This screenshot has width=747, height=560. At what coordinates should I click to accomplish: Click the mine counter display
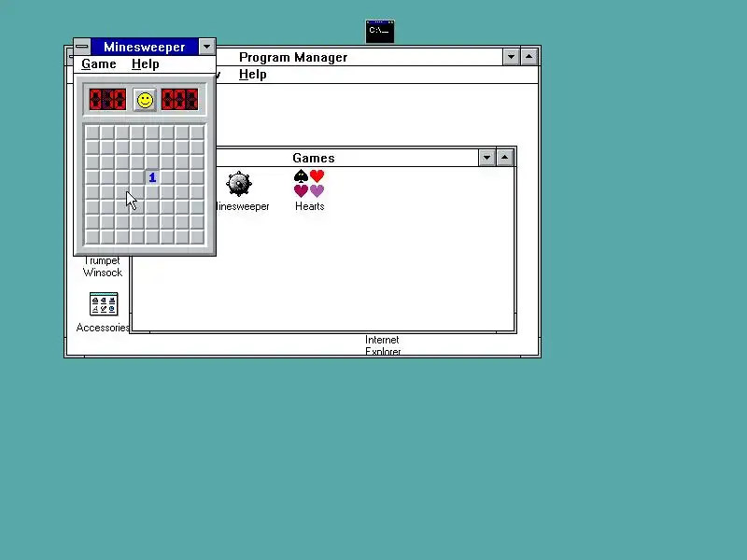click(107, 100)
